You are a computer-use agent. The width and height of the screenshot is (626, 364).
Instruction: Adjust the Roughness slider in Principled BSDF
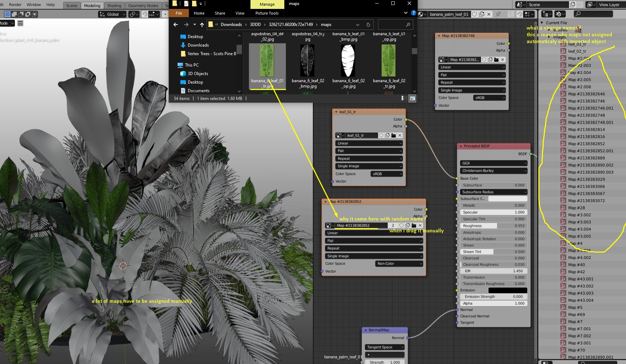coord(493,226)
